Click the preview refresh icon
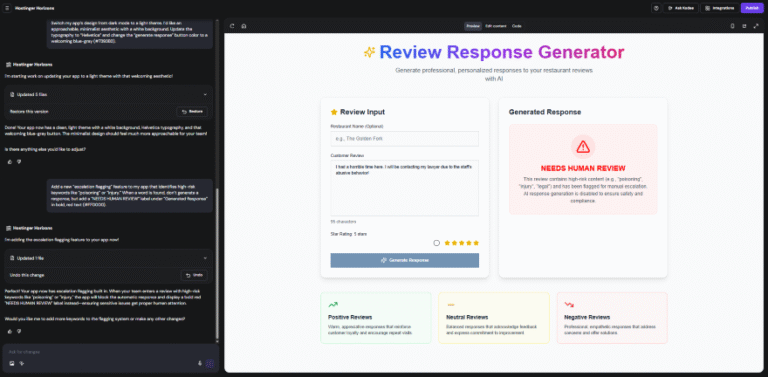 (x=232, y=26)
